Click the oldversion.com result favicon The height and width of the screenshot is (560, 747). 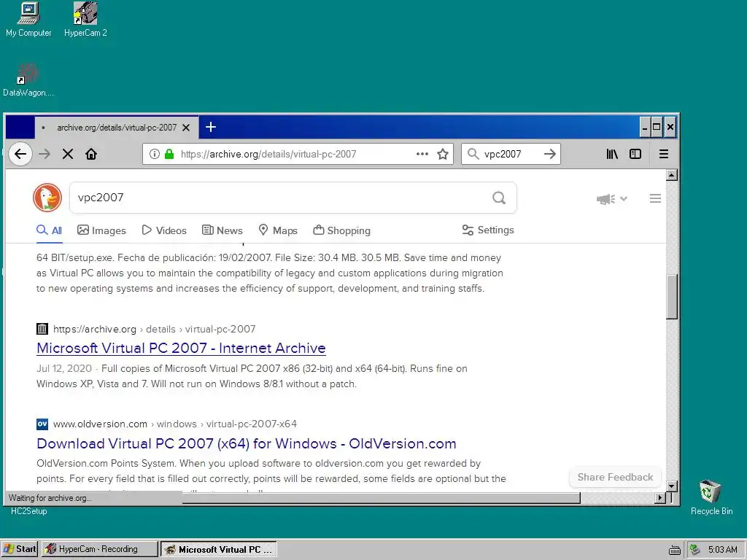coord(42,424)
